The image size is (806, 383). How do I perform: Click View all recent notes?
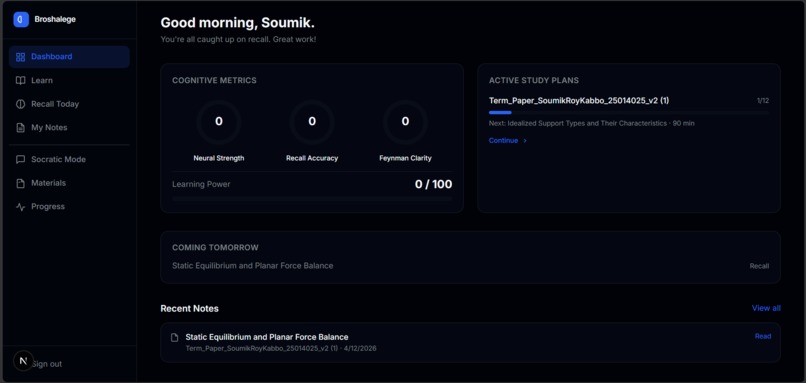tap(766, 308)
